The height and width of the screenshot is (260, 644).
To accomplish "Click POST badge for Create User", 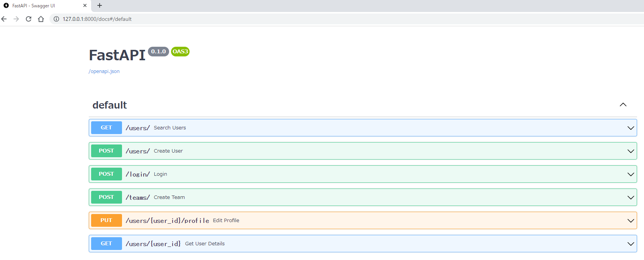I will [107, 151].
